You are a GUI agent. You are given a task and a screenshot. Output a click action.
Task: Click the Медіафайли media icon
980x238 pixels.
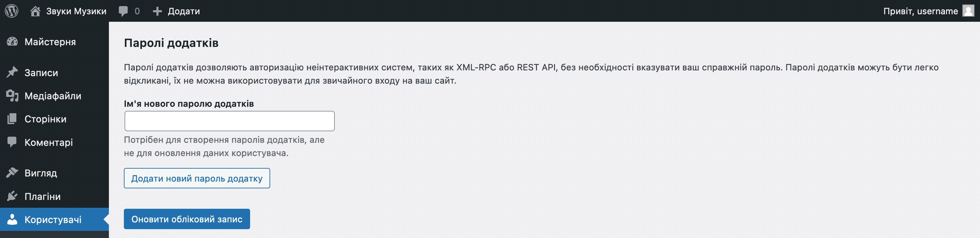click(12, 96)
